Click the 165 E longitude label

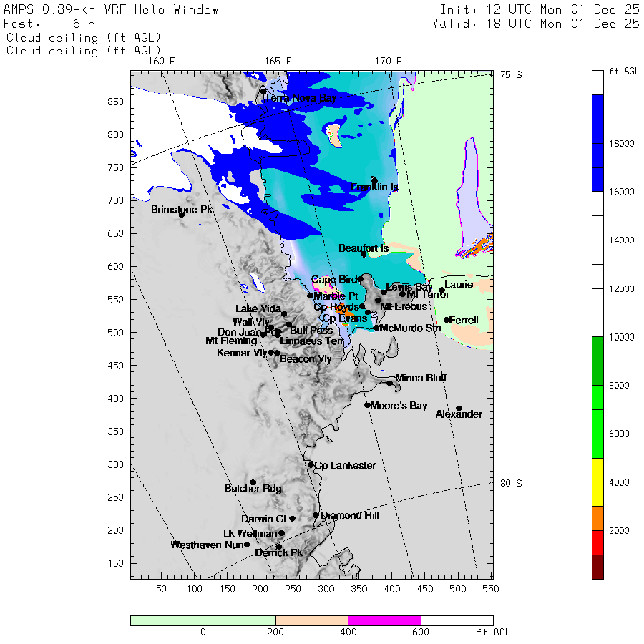[x=278, y=62]
